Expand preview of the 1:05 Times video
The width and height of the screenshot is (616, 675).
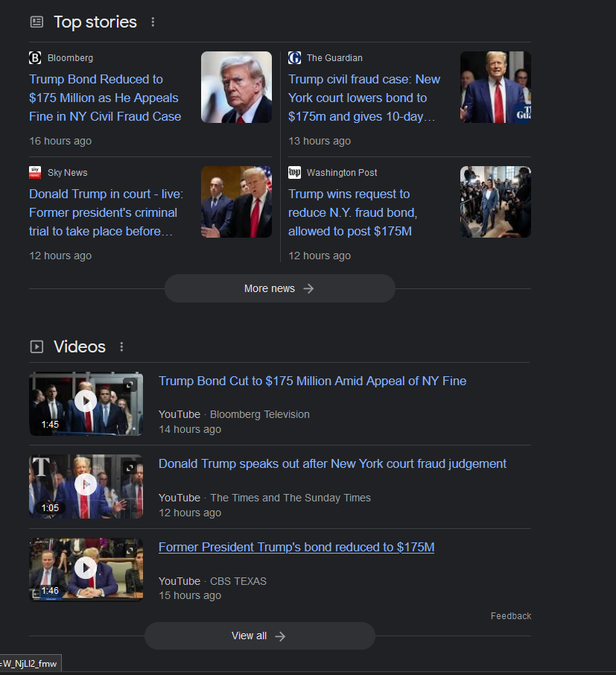point(130,468)
